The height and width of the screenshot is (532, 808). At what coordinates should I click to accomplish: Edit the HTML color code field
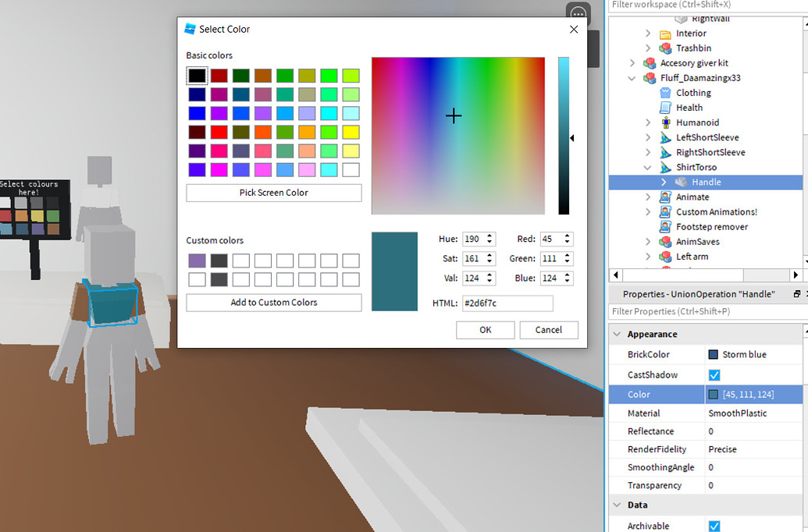[507, 303]
